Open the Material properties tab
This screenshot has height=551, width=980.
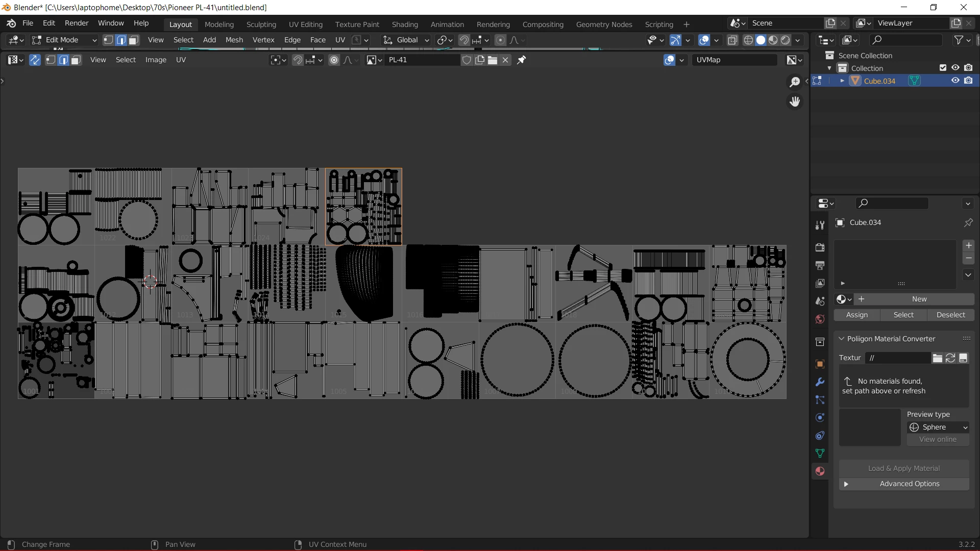[820, 471]
